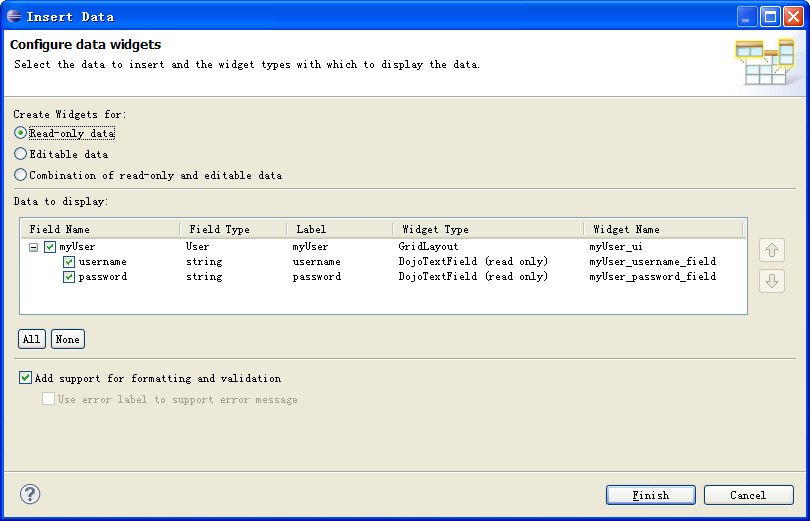The image size is (810, 521).
Task: Select Combination of read-only and editable data
Action: coord(20,175)
